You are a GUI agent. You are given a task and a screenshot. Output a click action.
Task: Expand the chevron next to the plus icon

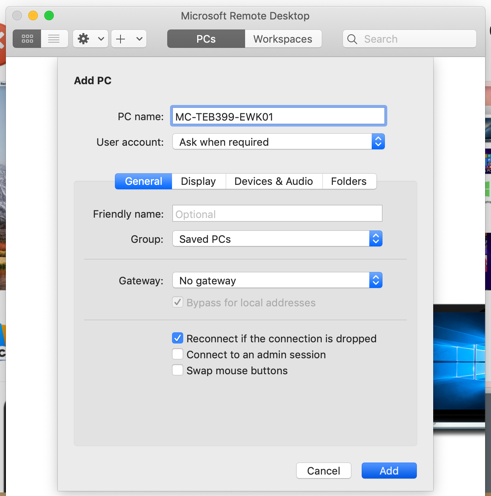(139, 39)
